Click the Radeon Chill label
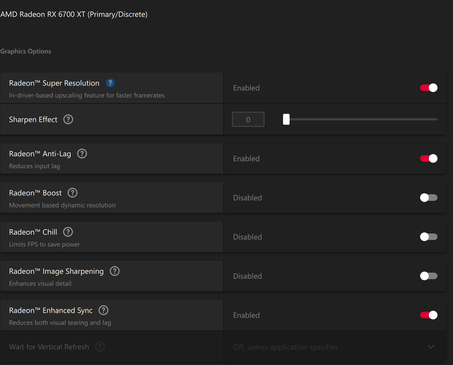 pos(33,232)
